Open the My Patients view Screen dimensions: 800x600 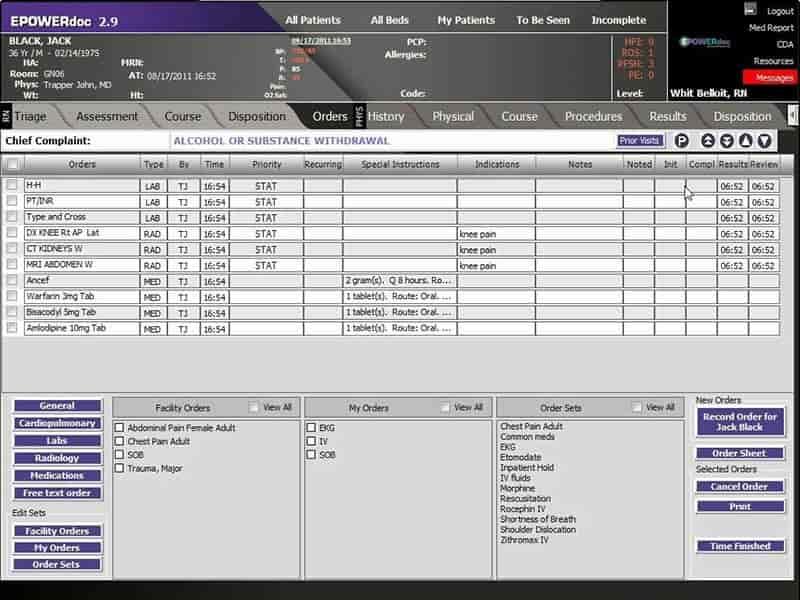tap(466, 20)
